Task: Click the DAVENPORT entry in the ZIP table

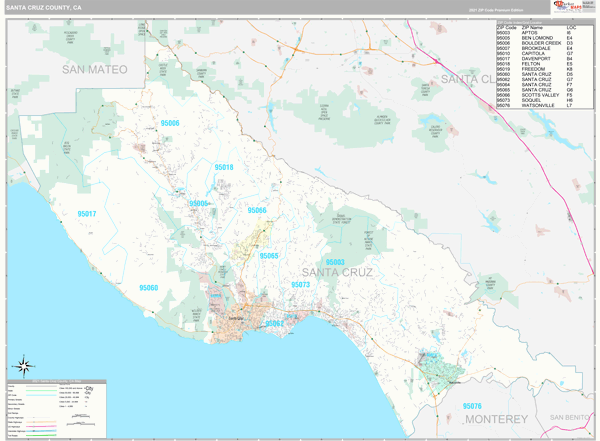Action: coord(535,58)
